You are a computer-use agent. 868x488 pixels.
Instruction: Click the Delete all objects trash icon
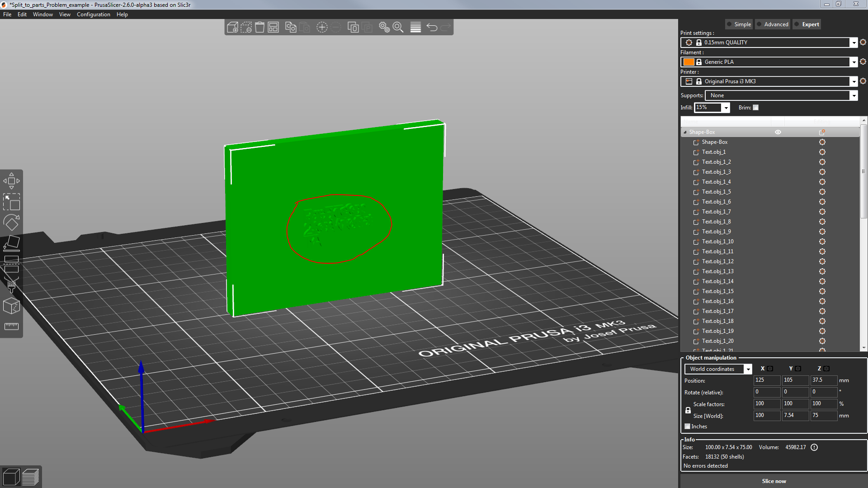tap(259, 27)
